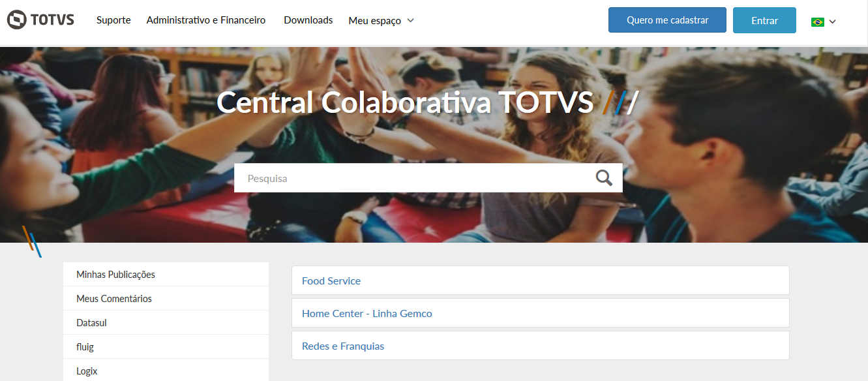The height and width of the screenshot is (381, 868).
Task: Expand the language selector chevron
Action: coord(832,22)
